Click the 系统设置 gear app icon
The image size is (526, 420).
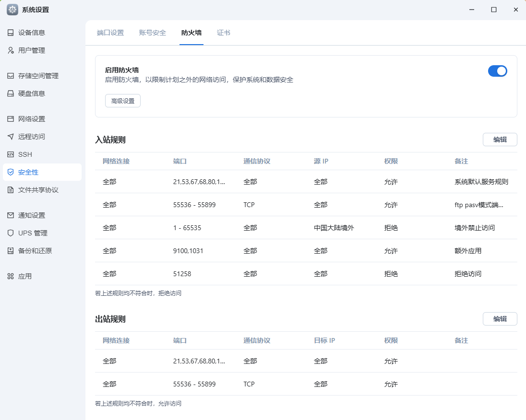[12, 10]
